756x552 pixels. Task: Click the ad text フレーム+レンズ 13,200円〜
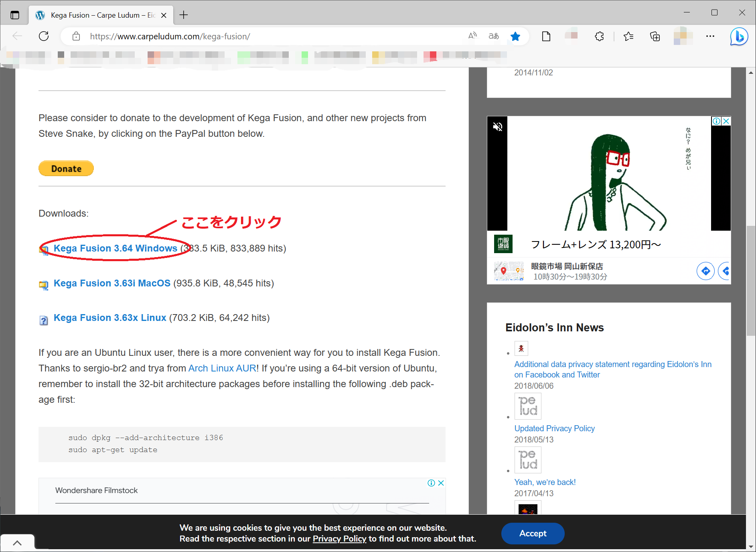click(x=596, y=244)
